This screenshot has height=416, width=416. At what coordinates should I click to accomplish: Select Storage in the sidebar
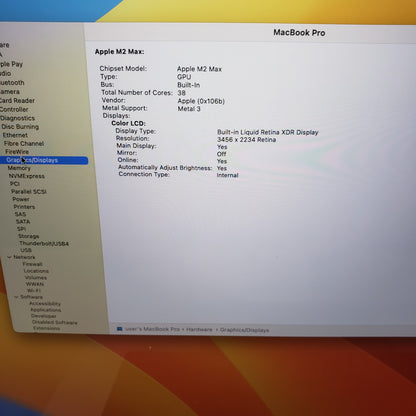coord(29,236)
